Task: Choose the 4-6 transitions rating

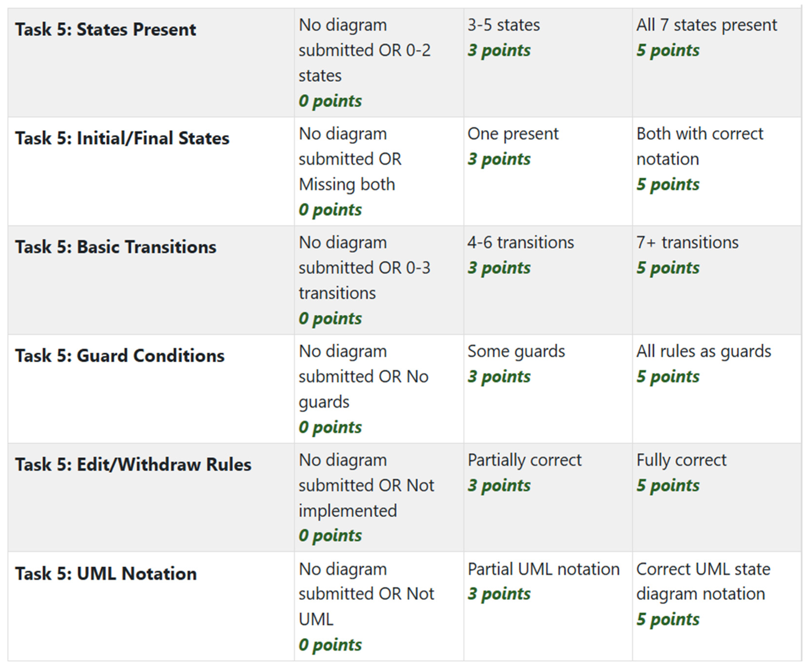Action: click(548, 280)
